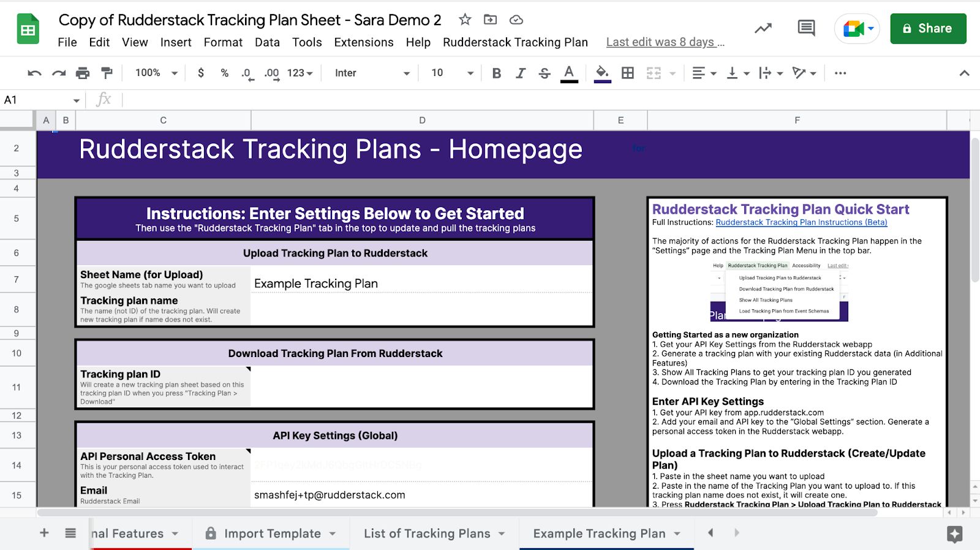Image resolution: width=980 pixels, height=550 pixels.
Task: Open the Example Tracking Plan tab arrow
Action: tap(677, 533)
